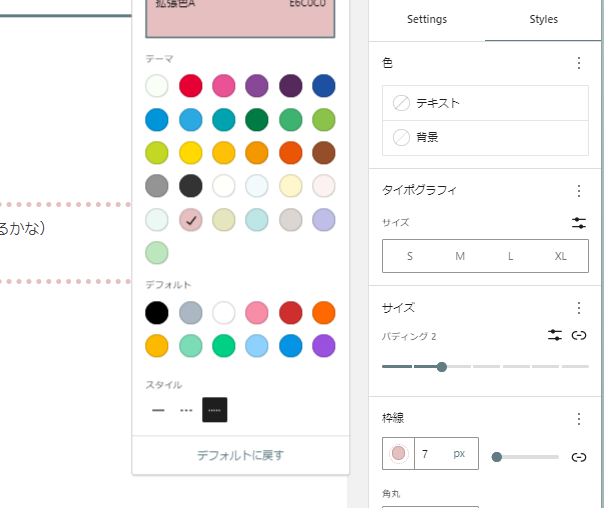Screen dimensions: 604x508
Task: Open the 色 panel options menu
Action: click(x=579, y=63)
